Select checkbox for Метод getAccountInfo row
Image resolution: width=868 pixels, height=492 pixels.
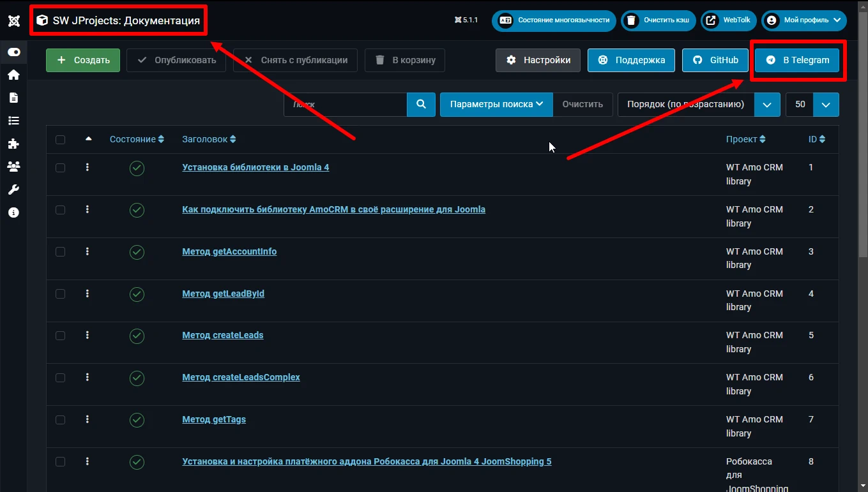point(60,252)
